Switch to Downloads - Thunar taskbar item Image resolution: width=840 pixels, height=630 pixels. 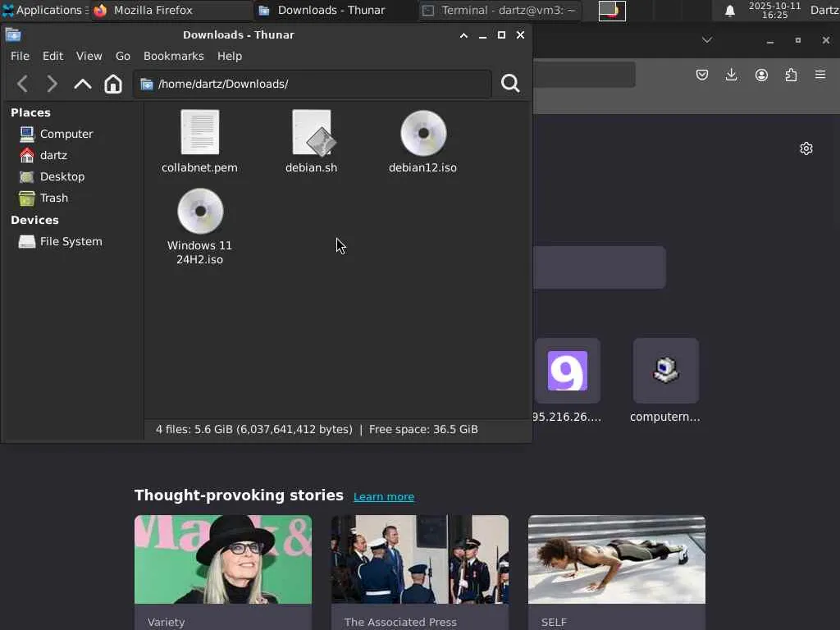336,10
